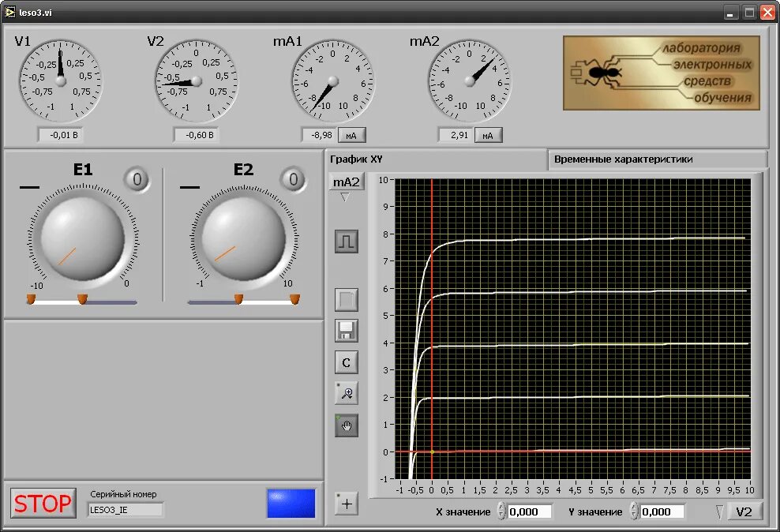Click the laboratory ant logo image
This screenshot has width=780, height=532.
click(661, 73)
